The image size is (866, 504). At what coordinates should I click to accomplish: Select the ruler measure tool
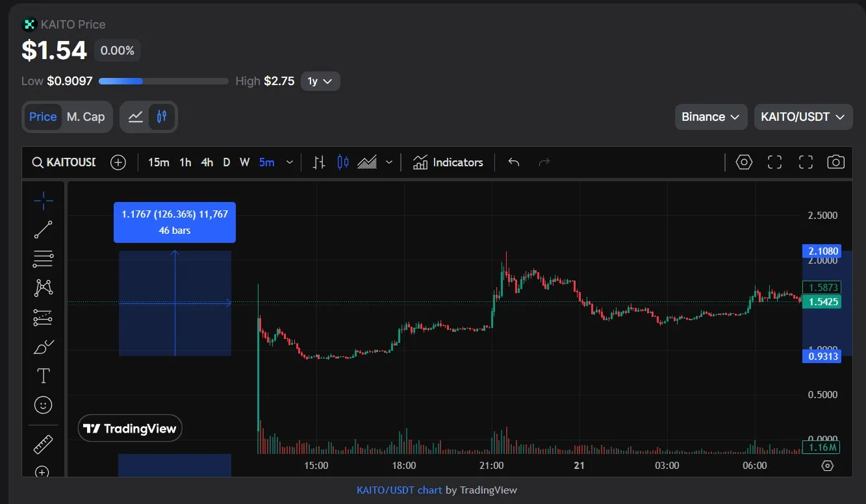click(x=44, y=445)
